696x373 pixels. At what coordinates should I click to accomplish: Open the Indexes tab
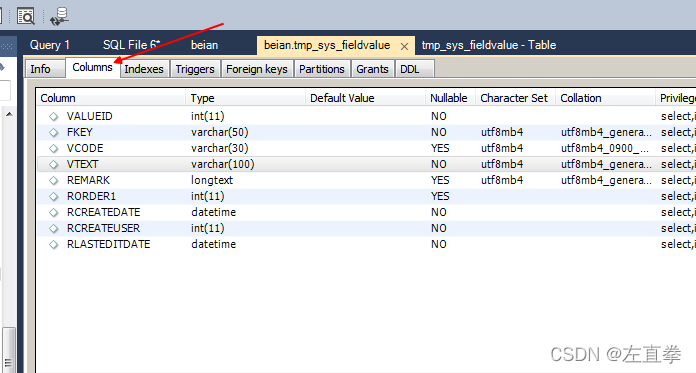pos(144,69)
